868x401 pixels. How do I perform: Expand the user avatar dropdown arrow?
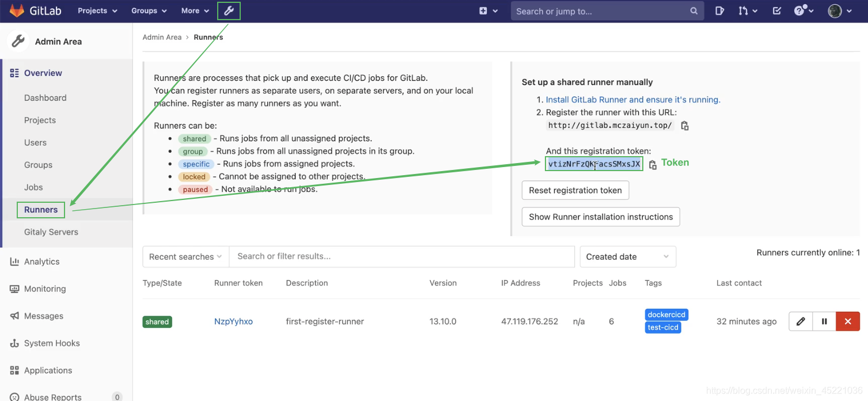click(849, 11)
